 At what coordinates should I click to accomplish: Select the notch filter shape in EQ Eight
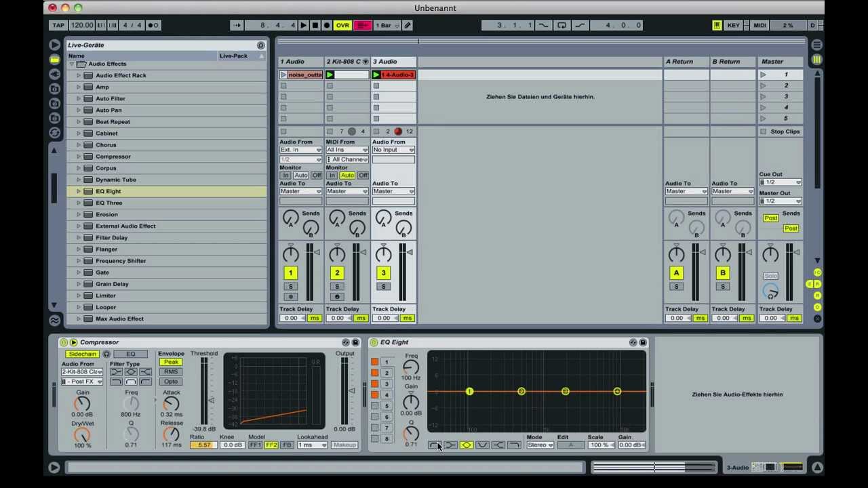pos(482,445)
